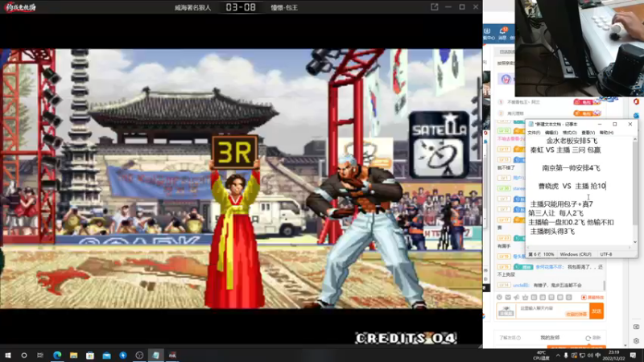Close the game emulator window
Image resolution: width=644 pixels, height=362 pixels.
pos(476,7)
